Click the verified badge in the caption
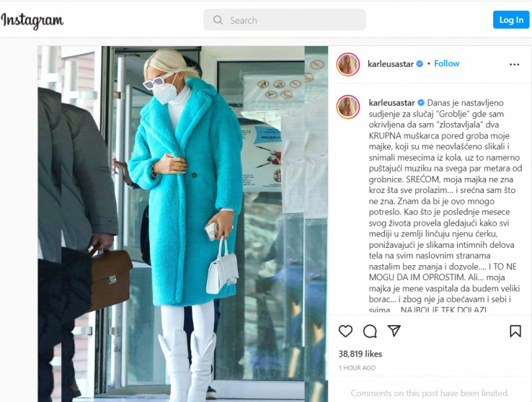This screenshot has height=402, width=532. 421,103
